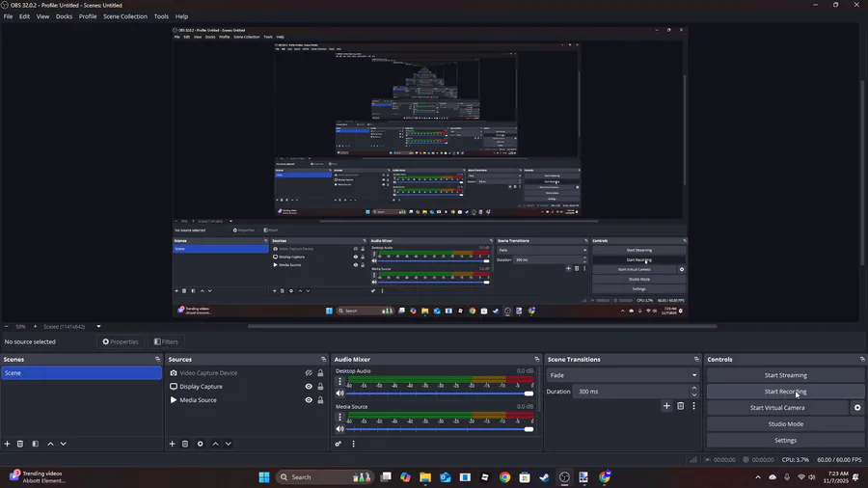The image size is (868, 488).
Task: Adjust Desktop Audio volume slider
Action: (440, 393)
